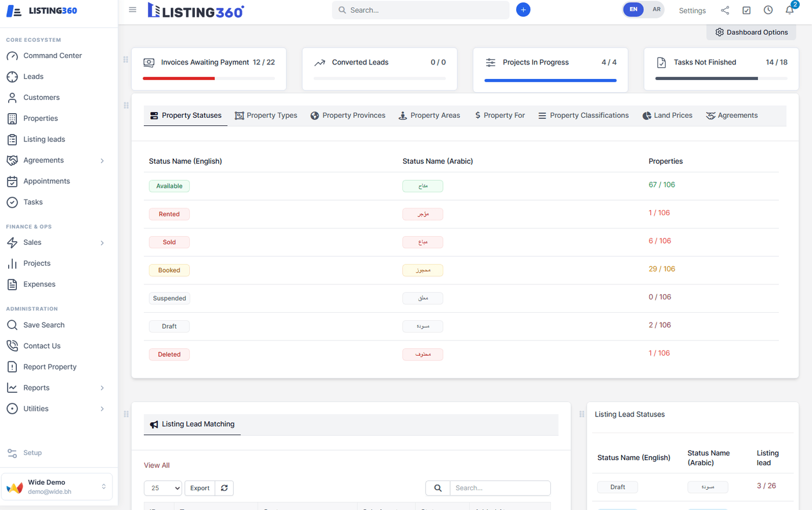
Task: Click the clock timer icon
Action: [x=768, y=10]
